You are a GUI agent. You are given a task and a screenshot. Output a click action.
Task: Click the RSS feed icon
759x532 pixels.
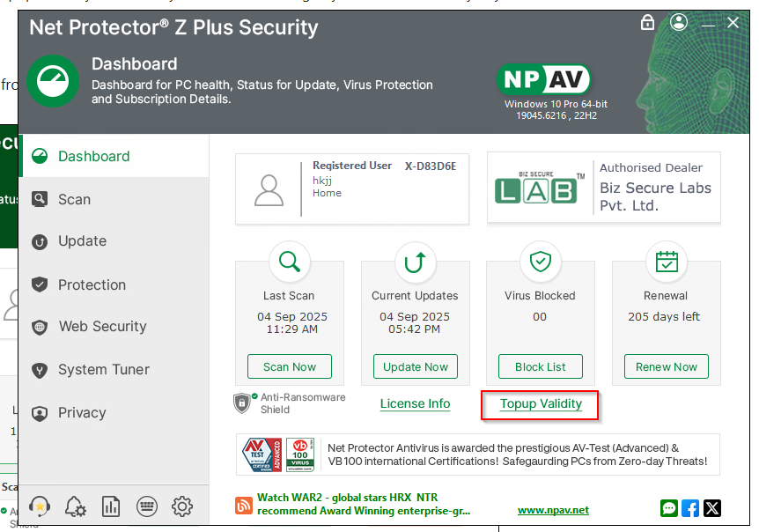coord(244,506)
